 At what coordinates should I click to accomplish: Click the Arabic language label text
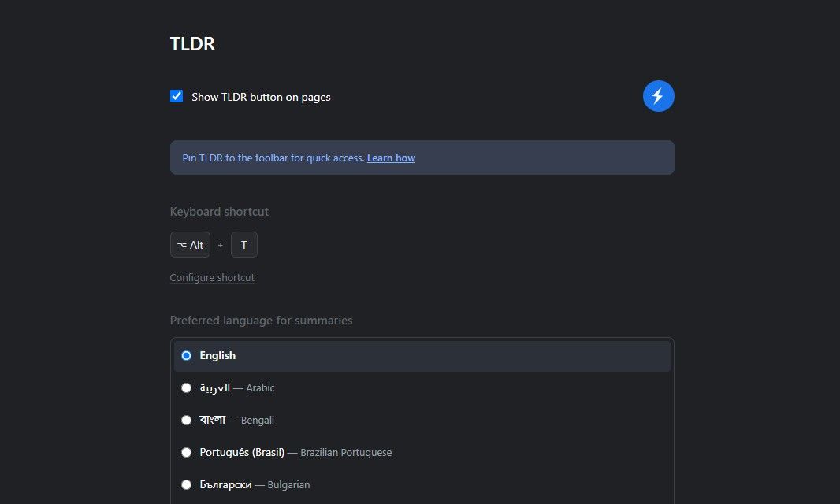236,388
